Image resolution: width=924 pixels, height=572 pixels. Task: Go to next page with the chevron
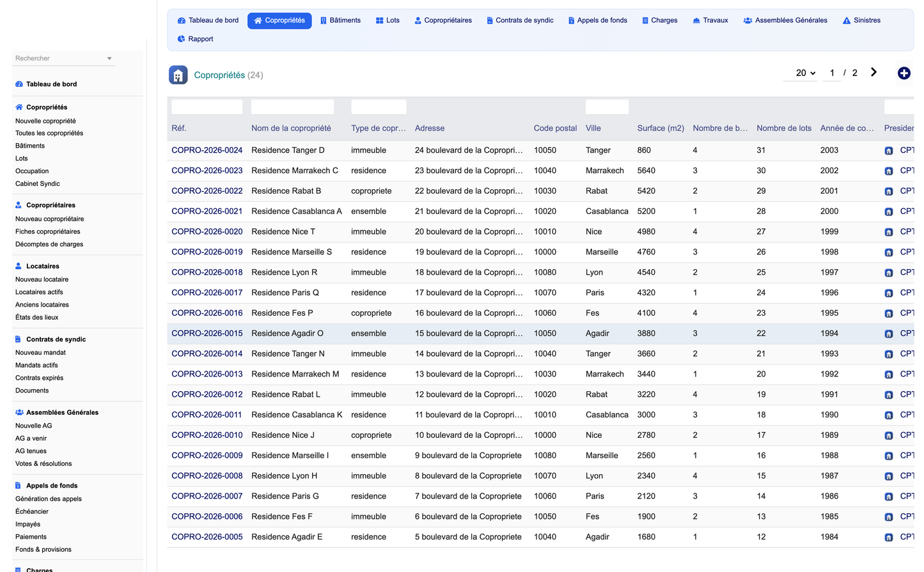[x=873, y=72]
